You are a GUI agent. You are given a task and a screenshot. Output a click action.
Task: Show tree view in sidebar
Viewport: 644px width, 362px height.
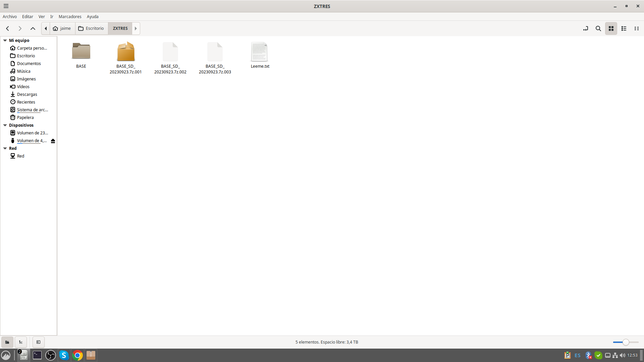[21, 342]
